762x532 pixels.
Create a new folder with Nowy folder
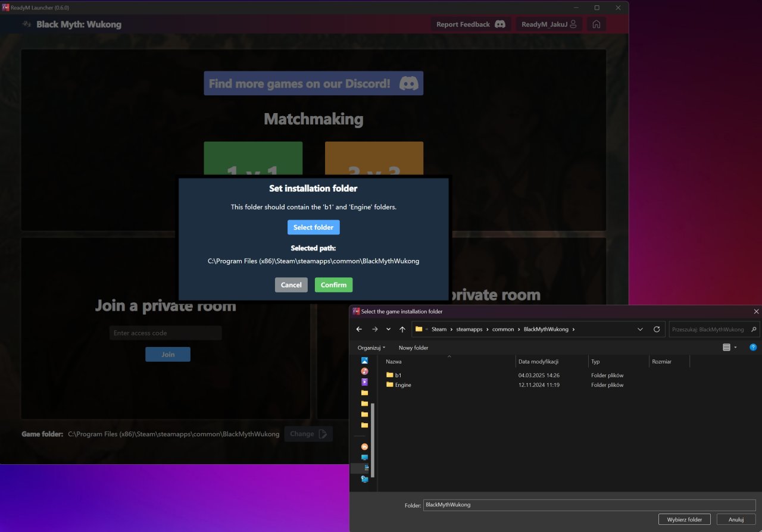pyautogui.click(x=413, y=348)
